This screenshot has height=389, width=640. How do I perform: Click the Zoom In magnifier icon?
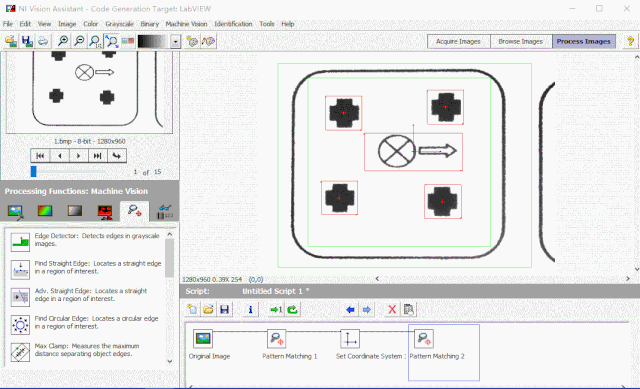pos(63,41)
